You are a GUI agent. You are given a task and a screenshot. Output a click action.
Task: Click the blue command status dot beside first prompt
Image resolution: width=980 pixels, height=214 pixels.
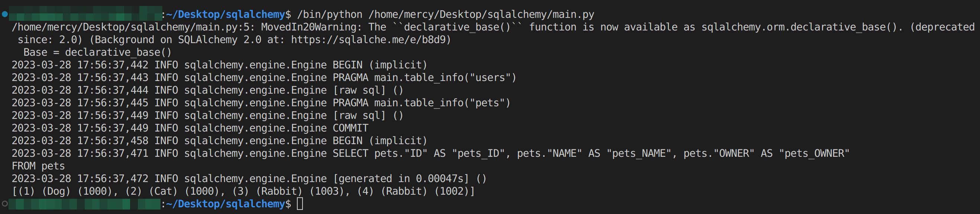pyautogui.click(x=4, y=14)
